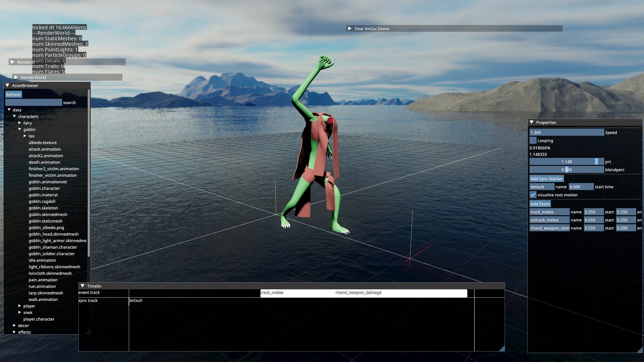Expand the player folder node
This screenshot has height=362, width=644.
pos(20,306)
